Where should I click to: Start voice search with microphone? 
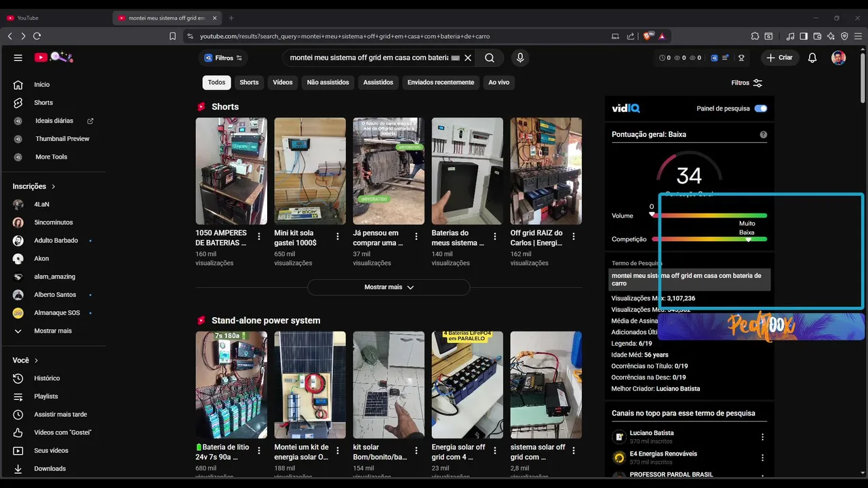tap(520, 58)
